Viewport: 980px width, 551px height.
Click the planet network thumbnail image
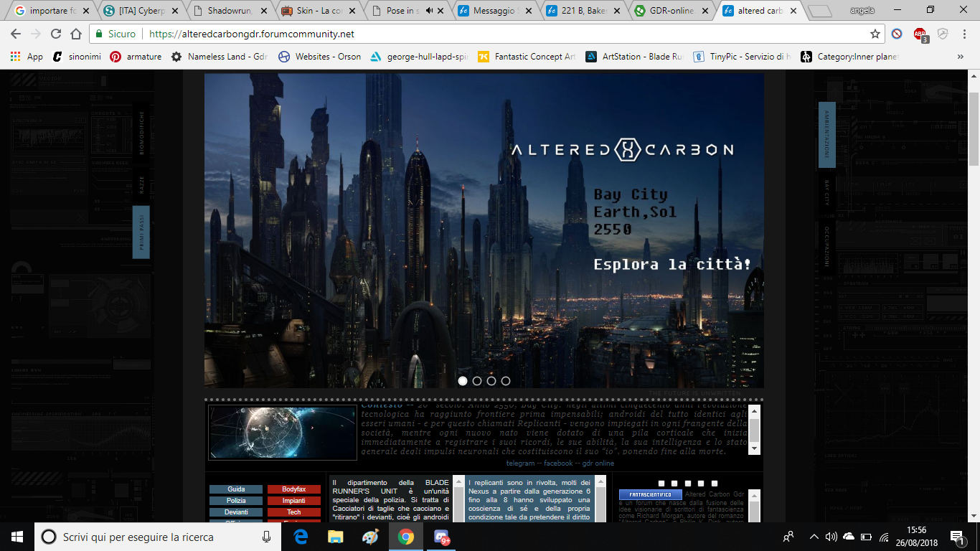click(x=283, y=433)
